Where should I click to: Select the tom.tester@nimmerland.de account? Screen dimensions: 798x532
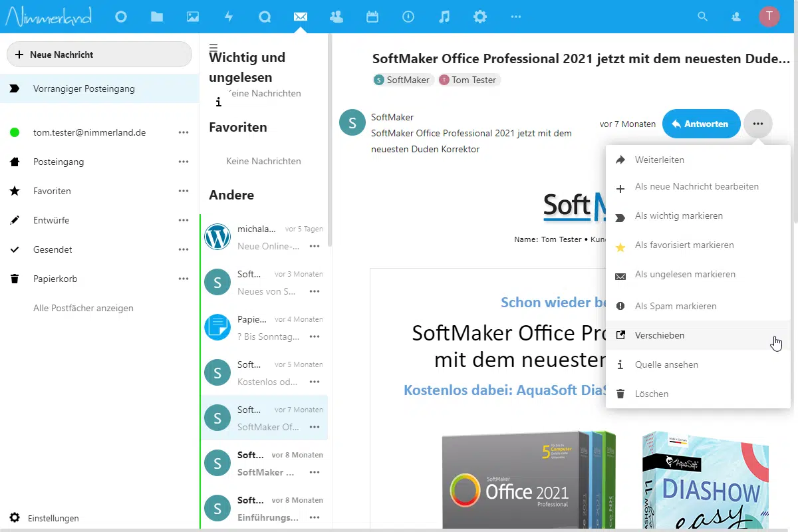89,132
